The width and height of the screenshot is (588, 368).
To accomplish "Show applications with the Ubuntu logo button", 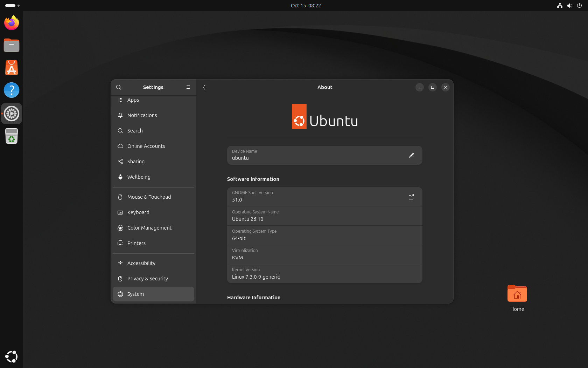I will coord(12,356).
